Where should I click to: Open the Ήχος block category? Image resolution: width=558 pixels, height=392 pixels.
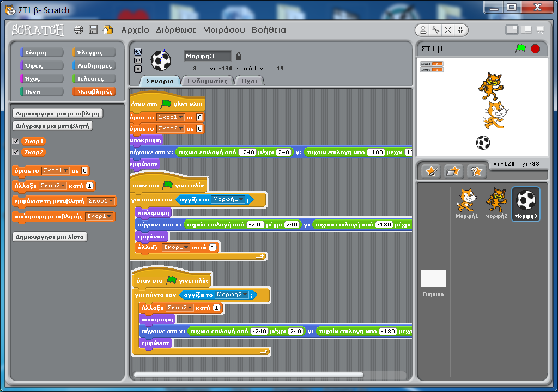41,78
